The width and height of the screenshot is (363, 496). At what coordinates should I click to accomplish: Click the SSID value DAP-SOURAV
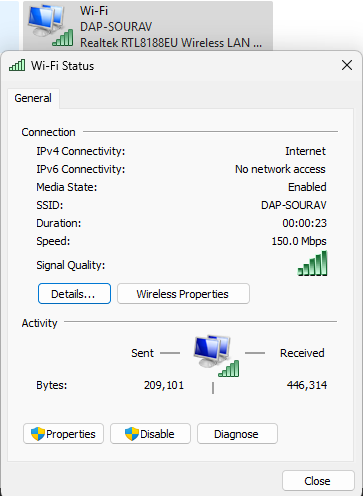click(x=294, y=205)
